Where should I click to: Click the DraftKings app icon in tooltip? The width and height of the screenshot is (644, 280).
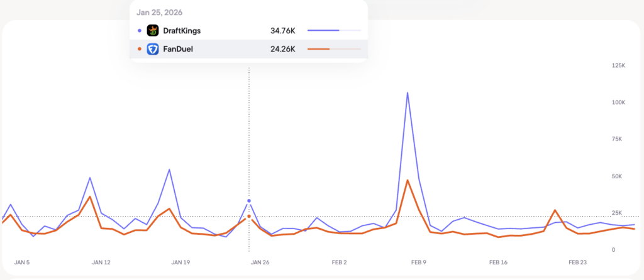[x=152, y=30]
